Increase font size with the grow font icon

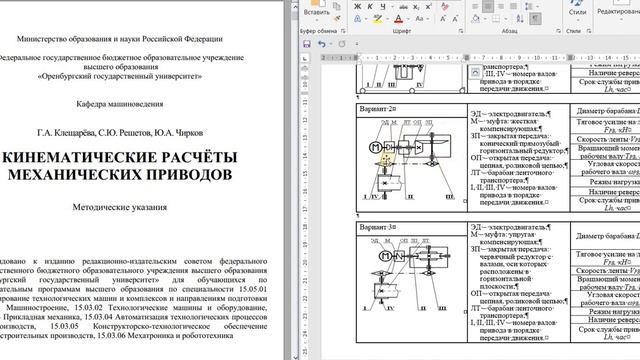coord(443,19)
